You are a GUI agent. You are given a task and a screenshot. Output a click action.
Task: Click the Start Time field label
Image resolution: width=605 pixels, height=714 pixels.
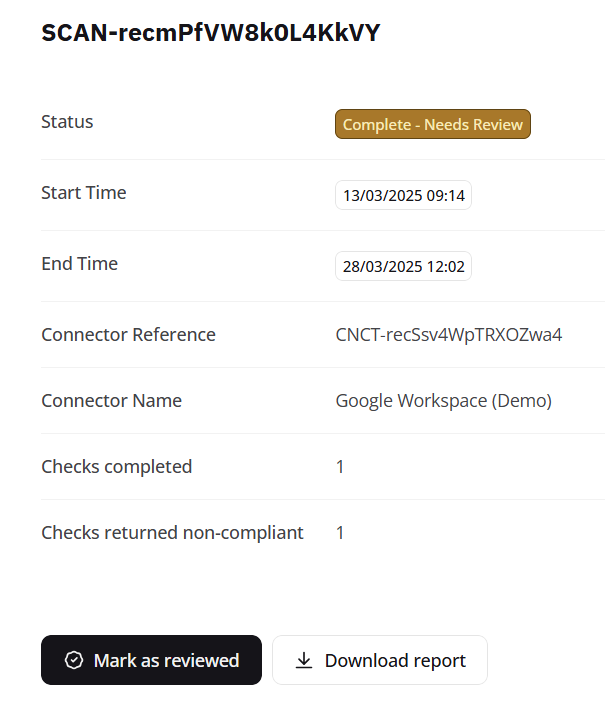pyautogui.click(x=84, y=193)
